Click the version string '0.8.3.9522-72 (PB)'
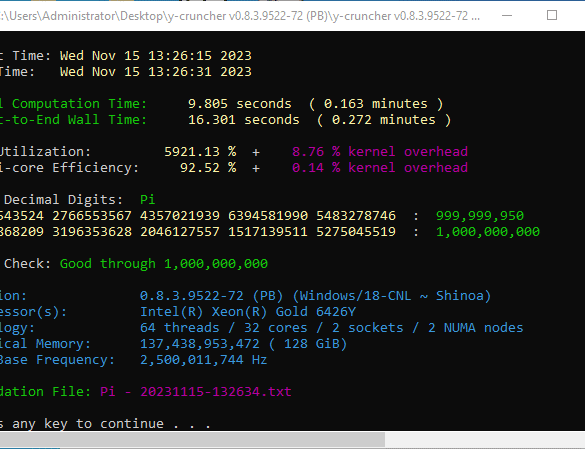The width and height of the screenshot is (585, 449). tap(212, 296)
